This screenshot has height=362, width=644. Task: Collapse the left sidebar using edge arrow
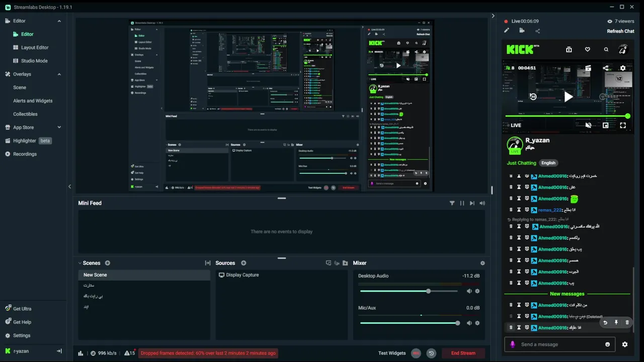pos(70,187)
